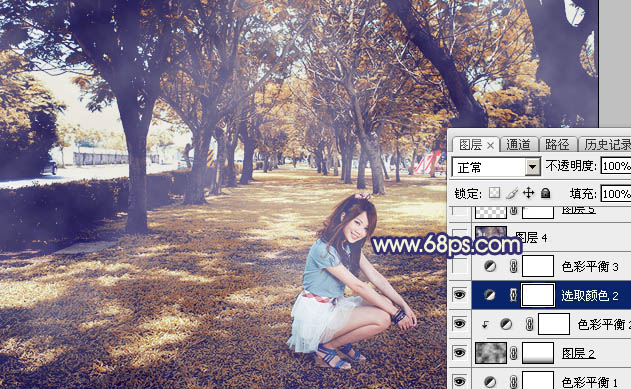The width and height of the screenshot is (631, 389).
Task: Switch to the 路径 (Paths) tab
Action: point(557,144)
